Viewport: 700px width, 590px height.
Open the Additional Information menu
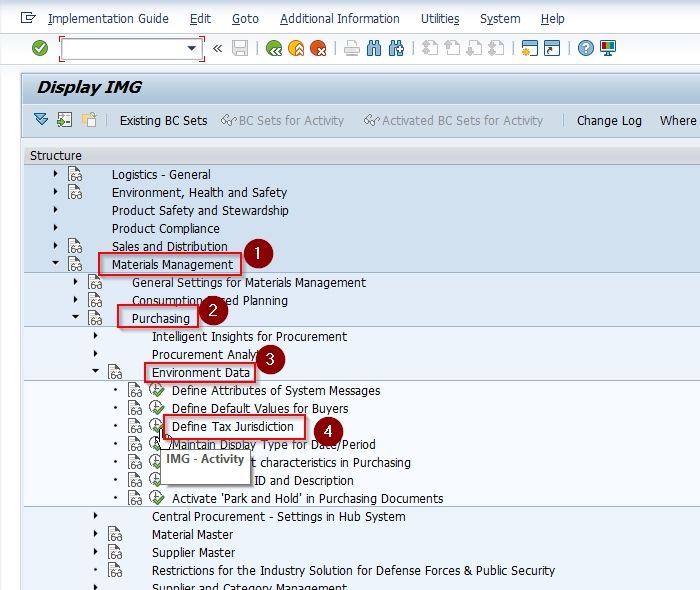[340, 19]
